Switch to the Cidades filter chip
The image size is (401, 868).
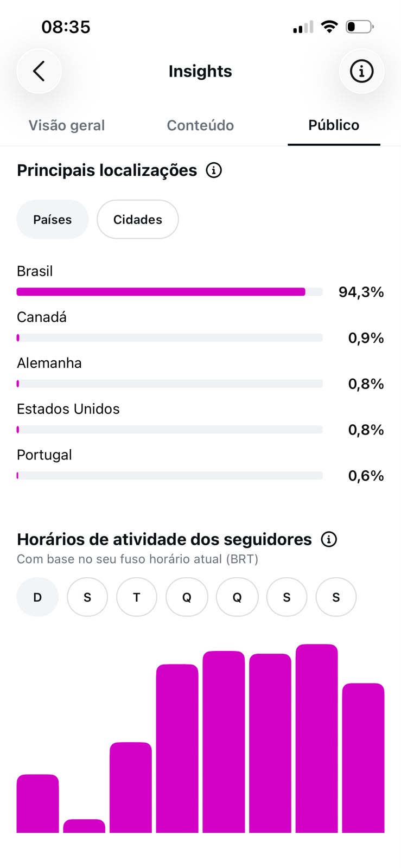[138, 219]
